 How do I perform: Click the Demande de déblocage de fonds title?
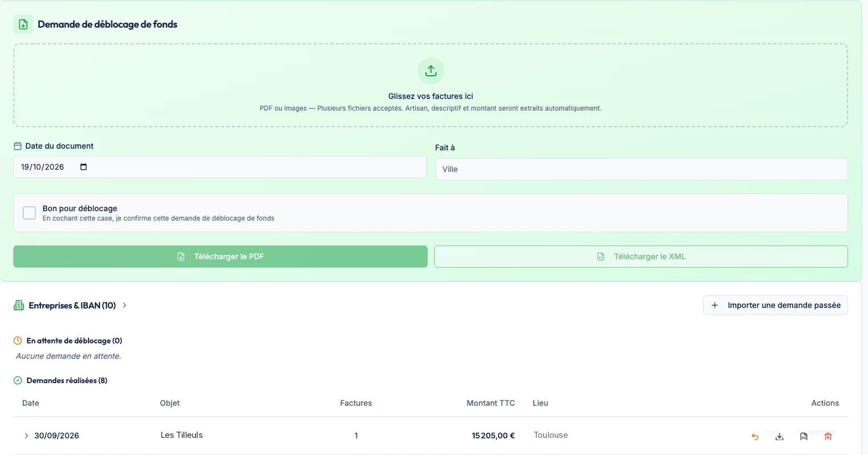tap(107, 25)
